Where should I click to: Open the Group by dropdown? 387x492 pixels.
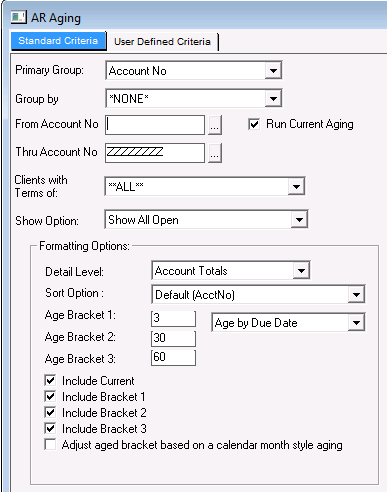pos(273,98)
